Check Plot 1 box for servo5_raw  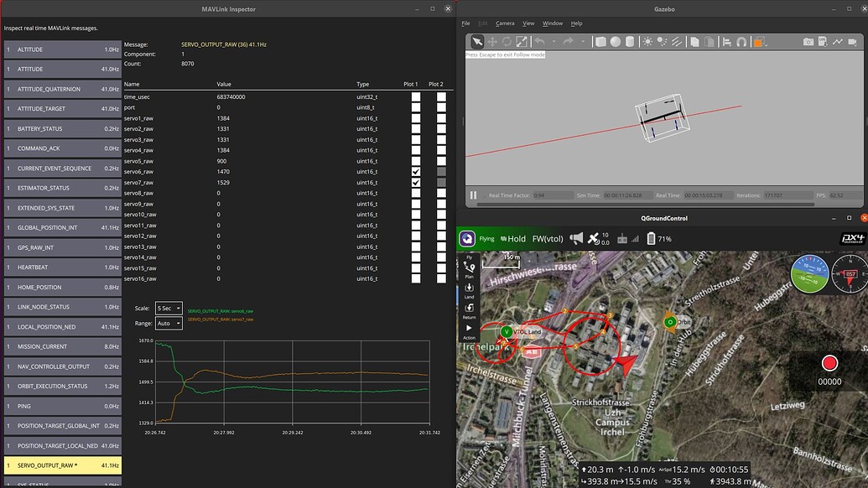click(416, 161)
